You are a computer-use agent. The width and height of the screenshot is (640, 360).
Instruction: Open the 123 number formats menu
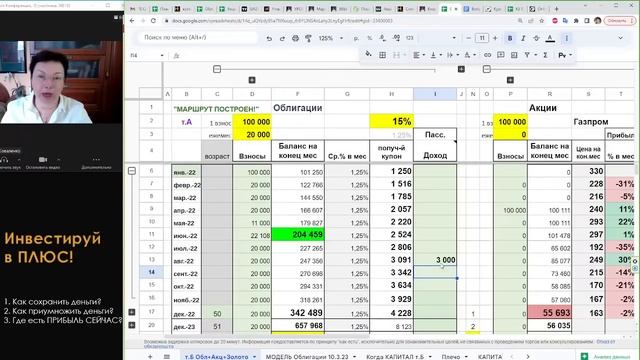click(x=410, y=38)
